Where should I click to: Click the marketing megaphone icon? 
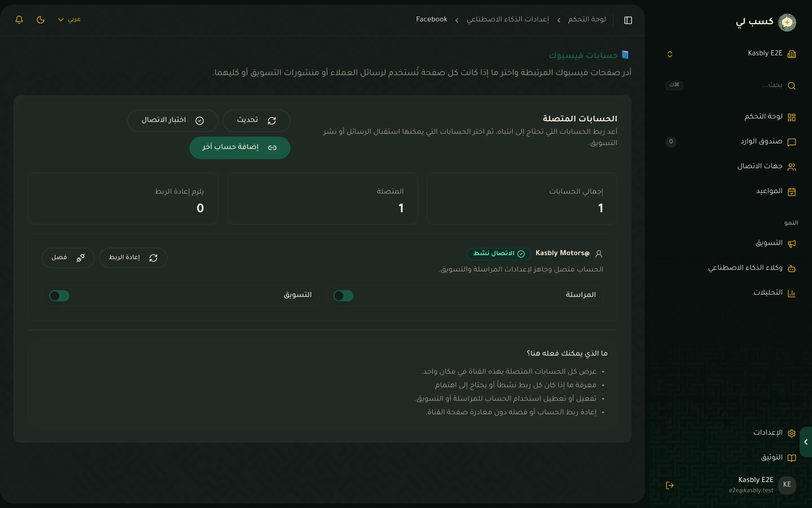[x=791, y=244]
